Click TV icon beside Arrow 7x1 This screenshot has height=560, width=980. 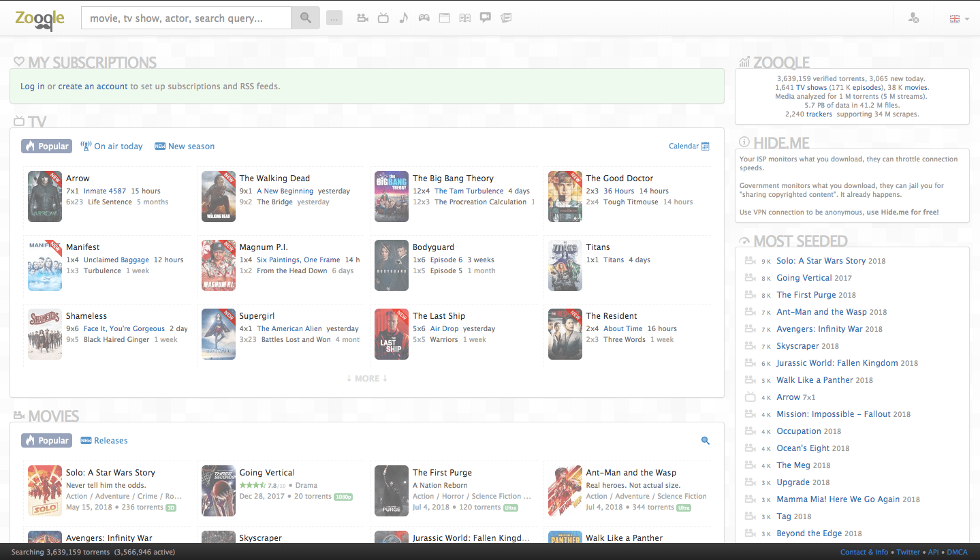(750, 397)
